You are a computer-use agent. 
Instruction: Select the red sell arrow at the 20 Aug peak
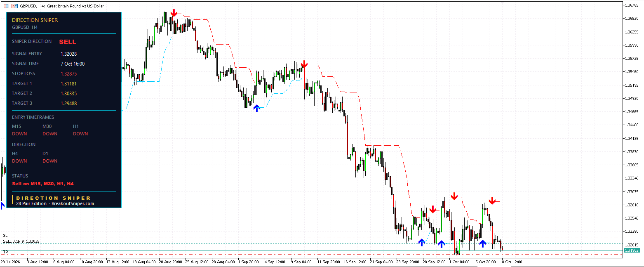click(x=174, y=13)
